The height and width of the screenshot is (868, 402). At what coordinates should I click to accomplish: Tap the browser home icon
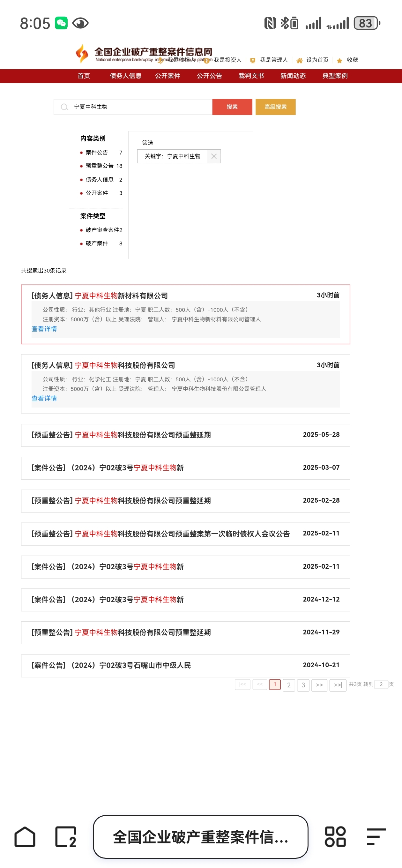click(25, 837)
